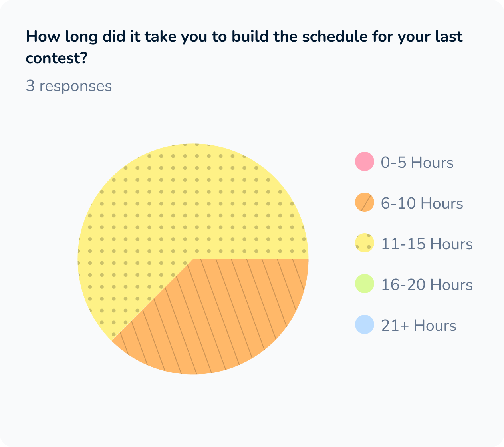
Task: Click the green 16-20 Hours legend dot
Action: click(x=364, y=284)
